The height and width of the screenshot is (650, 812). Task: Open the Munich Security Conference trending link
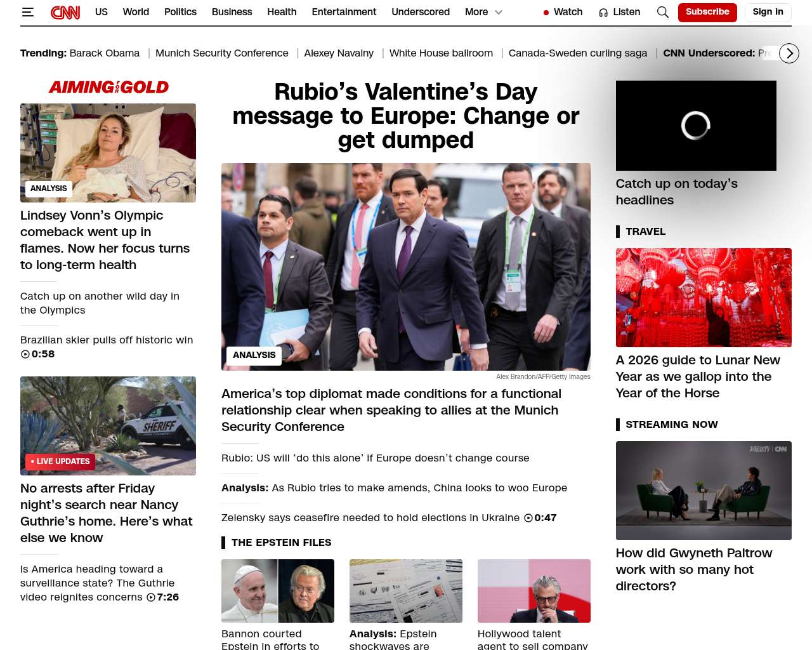coord(221,53)
